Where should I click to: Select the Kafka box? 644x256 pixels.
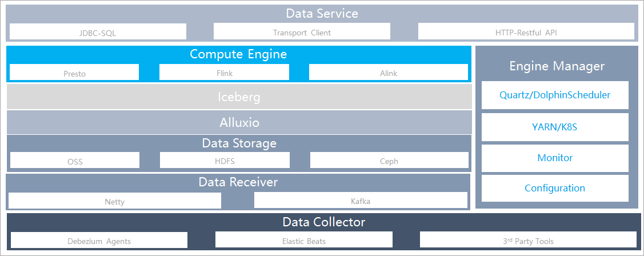(x=361, y=201)
